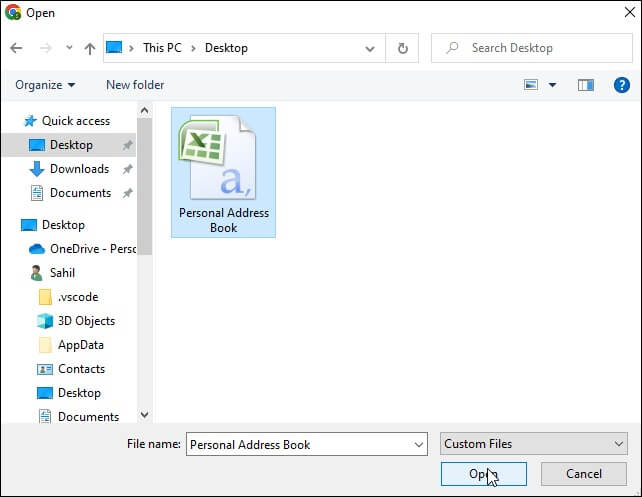
Task: Open the .vscode folder
Action: pyautogui.click(x=78, y=297)
